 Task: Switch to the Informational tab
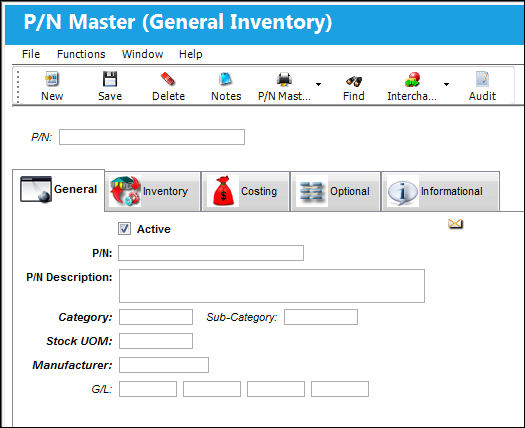(x=440, y=191)
